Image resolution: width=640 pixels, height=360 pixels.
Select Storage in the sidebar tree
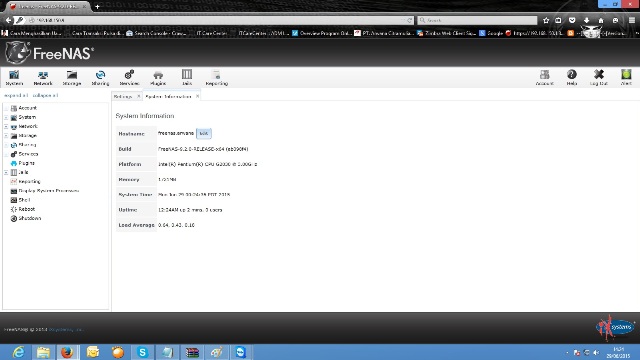coord(27,136)
